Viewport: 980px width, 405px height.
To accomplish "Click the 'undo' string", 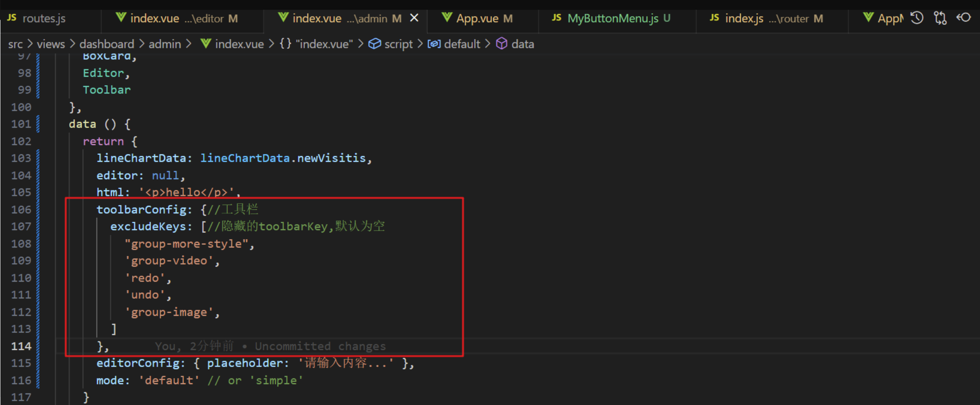I will point(145,295).
